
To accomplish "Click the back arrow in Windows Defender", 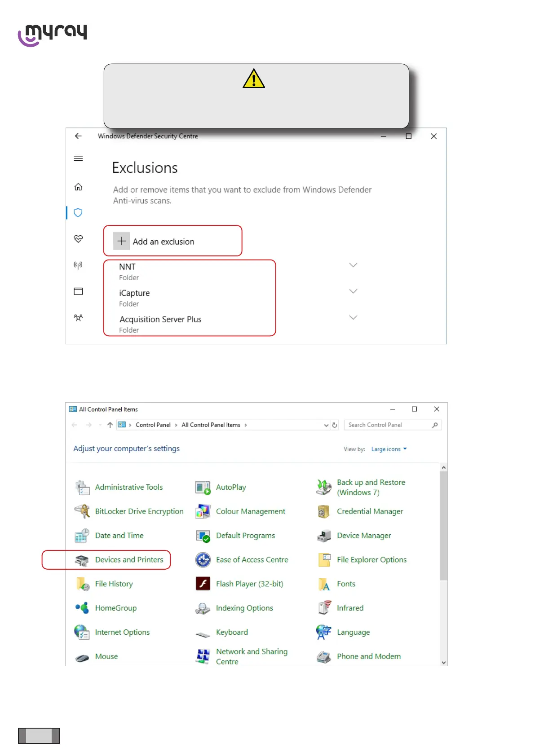I will coord(78,136).
